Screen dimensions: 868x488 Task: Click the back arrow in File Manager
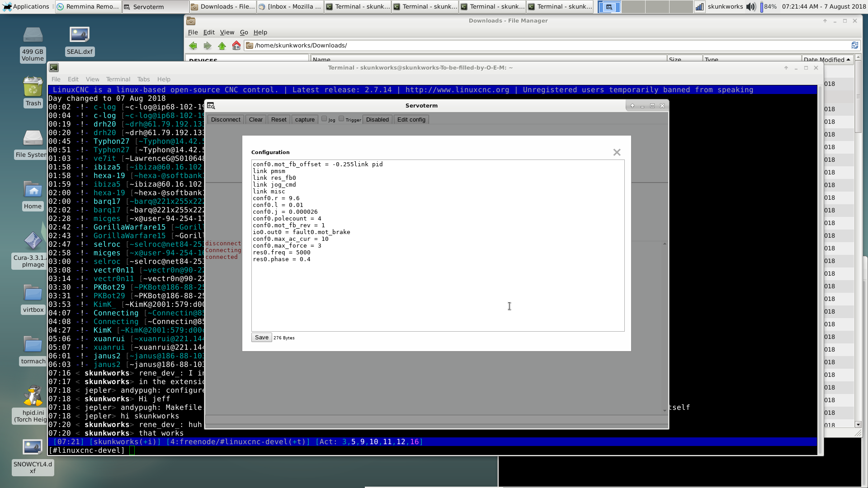click(x=193, y=45)
